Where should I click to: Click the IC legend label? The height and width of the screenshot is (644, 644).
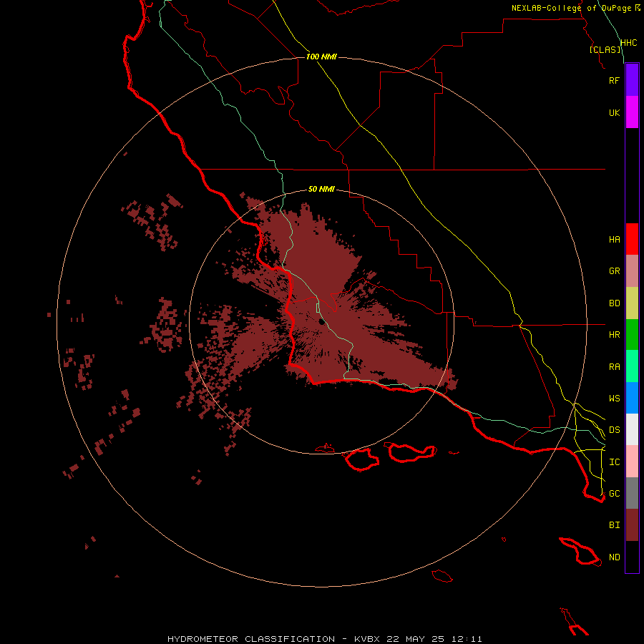[x=614, y=462]
